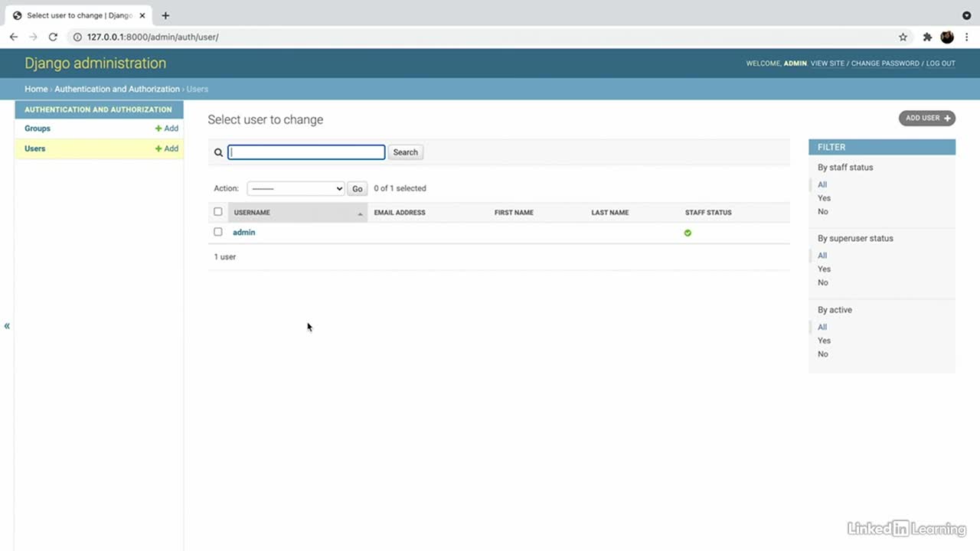Close the 'Select user to change' tab
Screen dimensions: 980x551
click(x=142, y=15)
